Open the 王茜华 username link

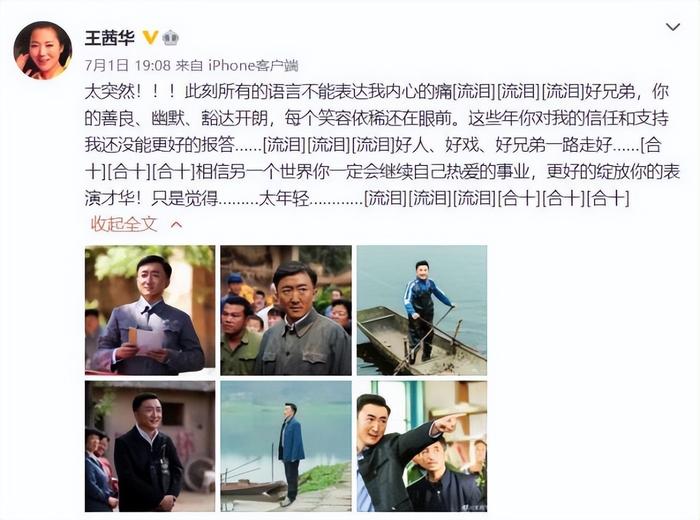coord(109,38)
